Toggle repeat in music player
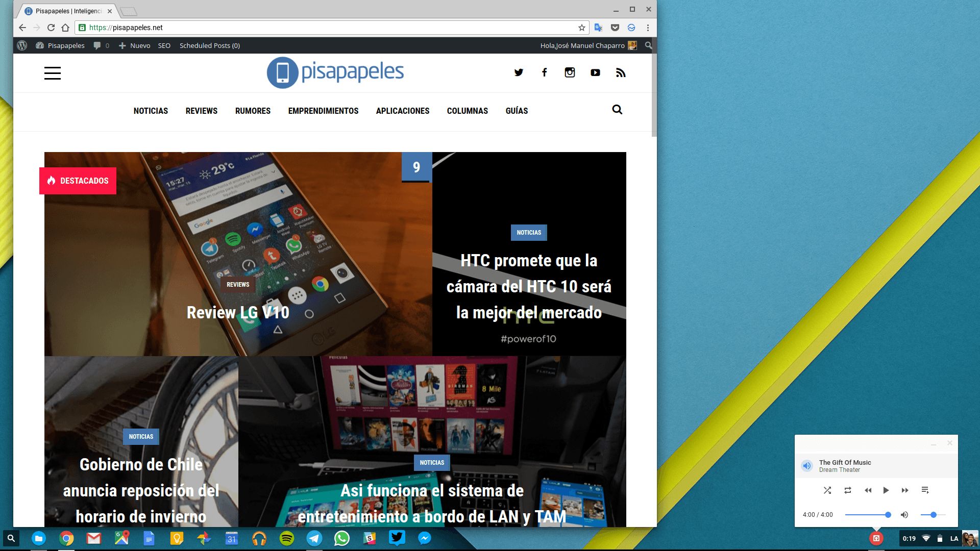 pyautogui.click(x=848, y=490)
